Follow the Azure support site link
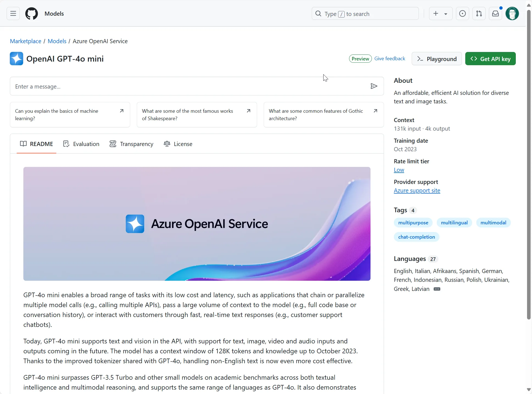This screenshot has height=394, width=532. click(x=417, y=191)
